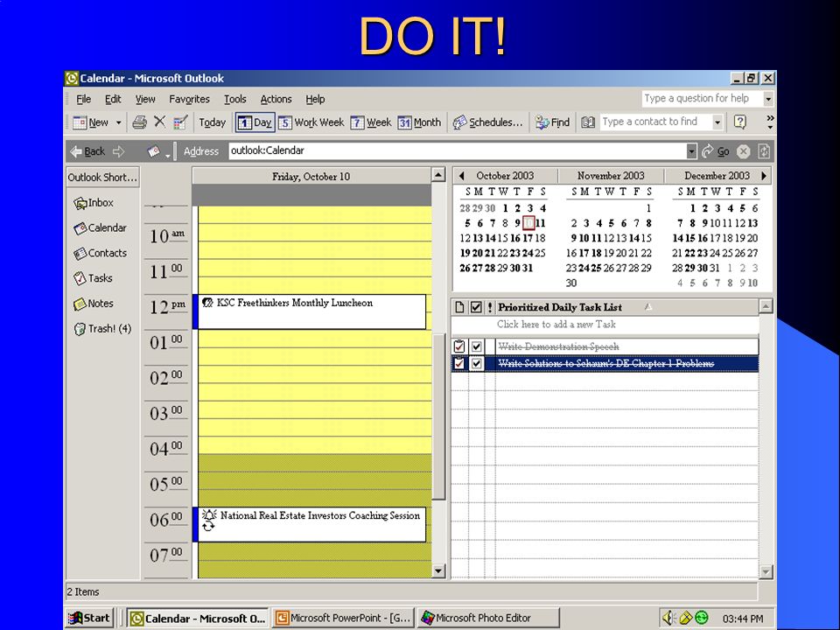Click the appointment list scroll down arrow
Screen dimensions: 840x630
pos(438,571)
